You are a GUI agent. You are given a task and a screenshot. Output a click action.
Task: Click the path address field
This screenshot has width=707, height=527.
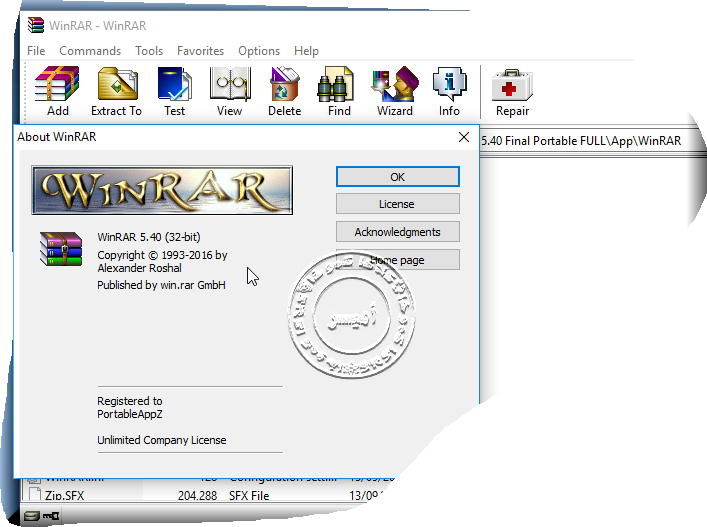click(x=582, y=141)
